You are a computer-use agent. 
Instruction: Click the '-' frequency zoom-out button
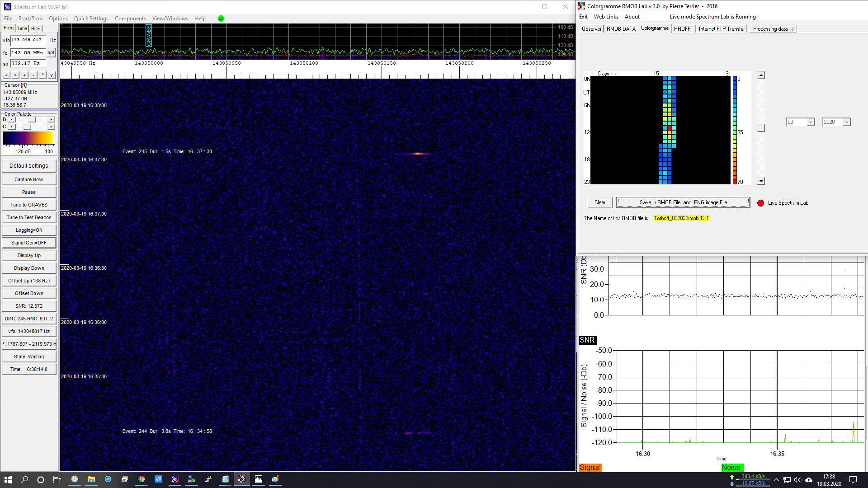click(x=33, y=75)
